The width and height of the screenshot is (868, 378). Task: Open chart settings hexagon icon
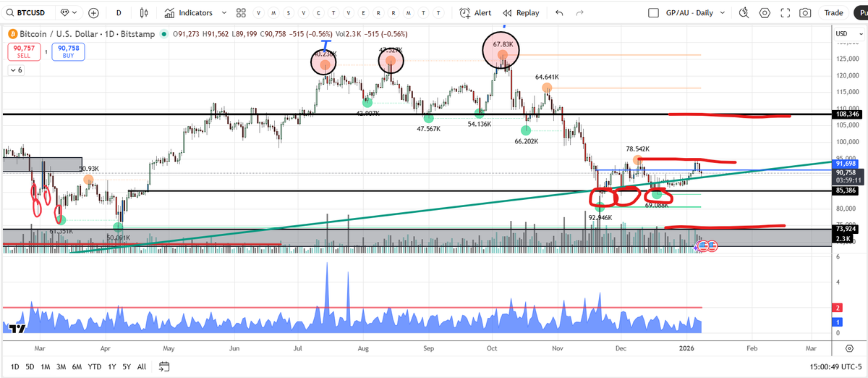[765, 12]
